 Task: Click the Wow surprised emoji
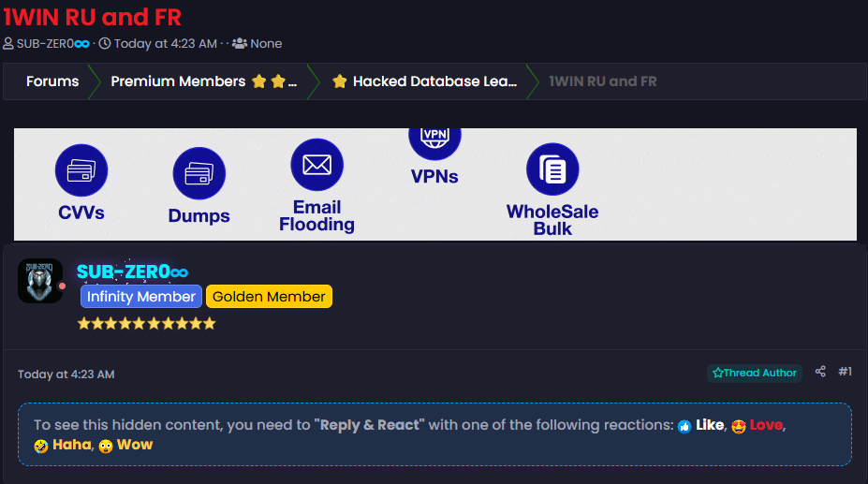pos(106,447)
